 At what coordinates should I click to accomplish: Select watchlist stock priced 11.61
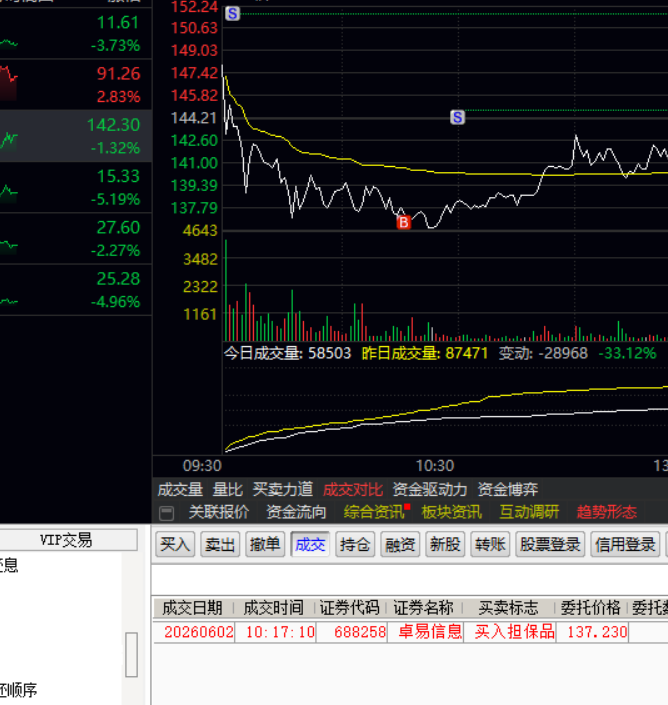tap(76, 33)
